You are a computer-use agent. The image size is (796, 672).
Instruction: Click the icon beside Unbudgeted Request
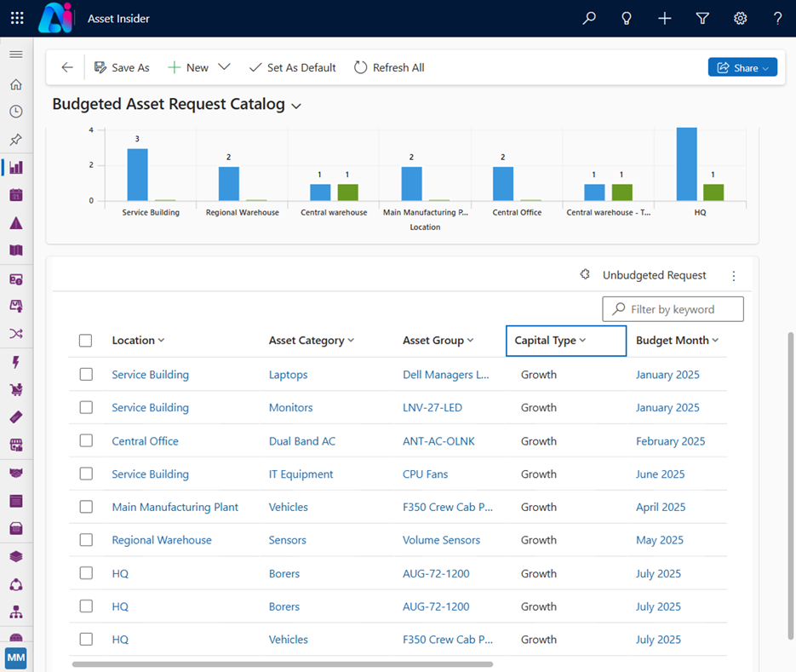(585, 275)
